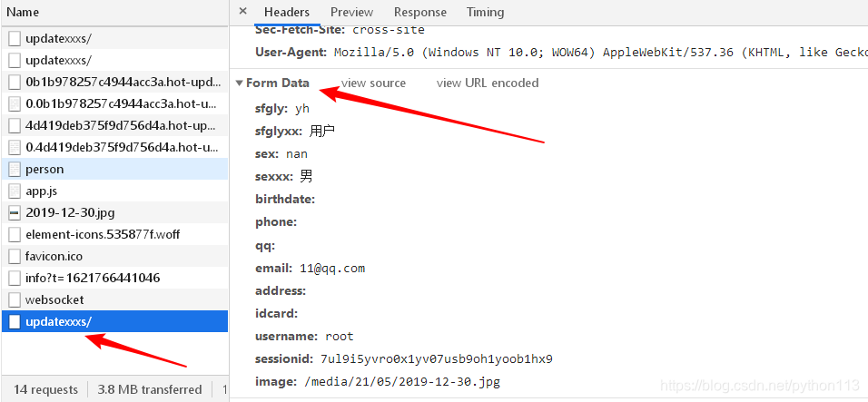
Task: Open the Response tab
Action: (420, 12)
